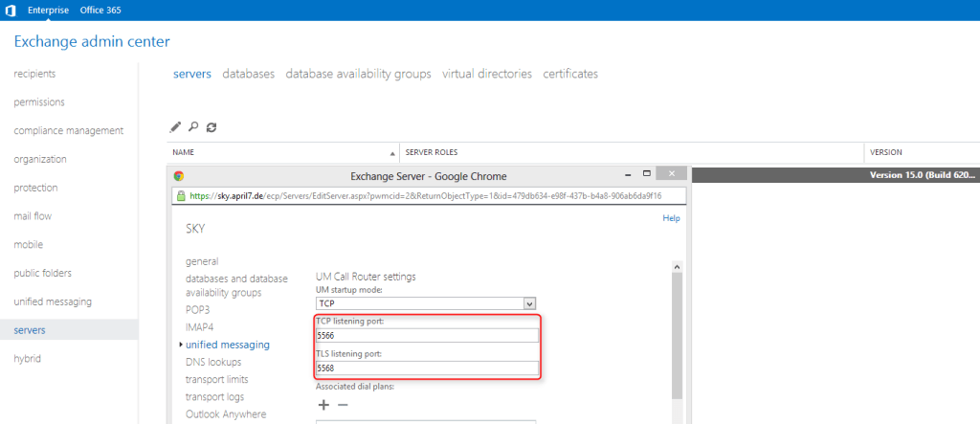The width and height of the screenshot is (980, 424).
Task: Select servers in the left navigation
Action: [x=69, y=330]
